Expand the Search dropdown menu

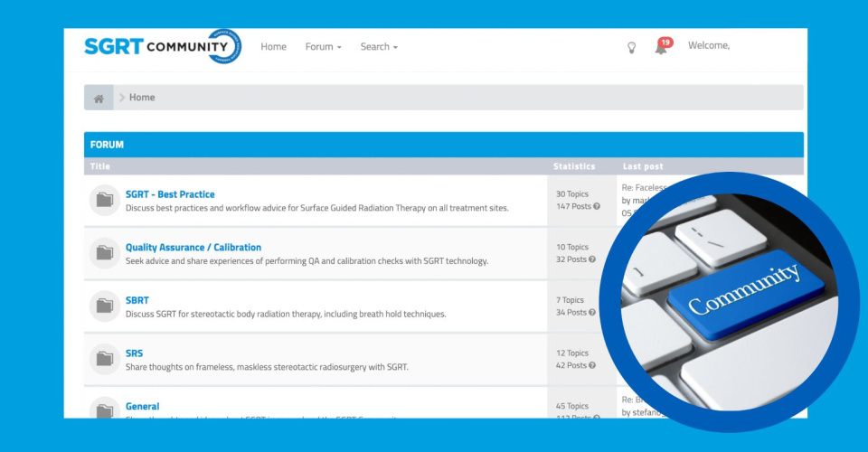[x=379, y=47]
